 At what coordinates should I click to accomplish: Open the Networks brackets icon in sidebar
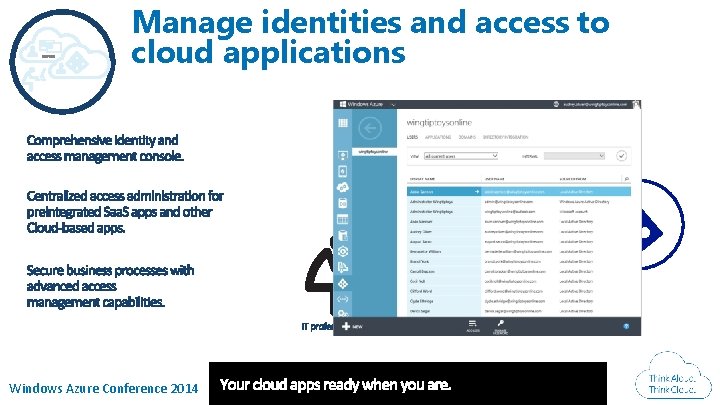click(343, 299)
